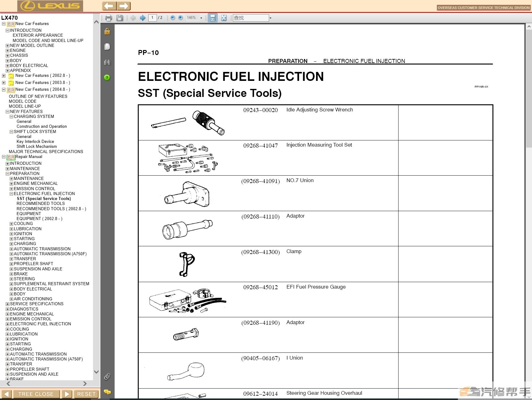532x400 pixels.
Task: Click the back arrow navigation button
Action: [109, 6]
